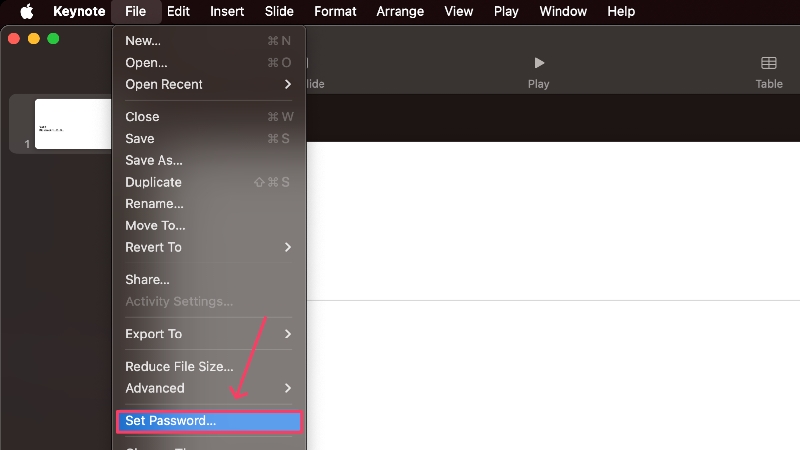Select Set Password... menu item

tap(209, 421)
